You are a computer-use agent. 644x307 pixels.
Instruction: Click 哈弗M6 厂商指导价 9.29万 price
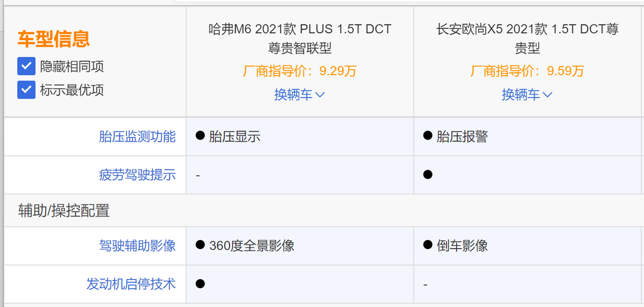tap(299, 71)
